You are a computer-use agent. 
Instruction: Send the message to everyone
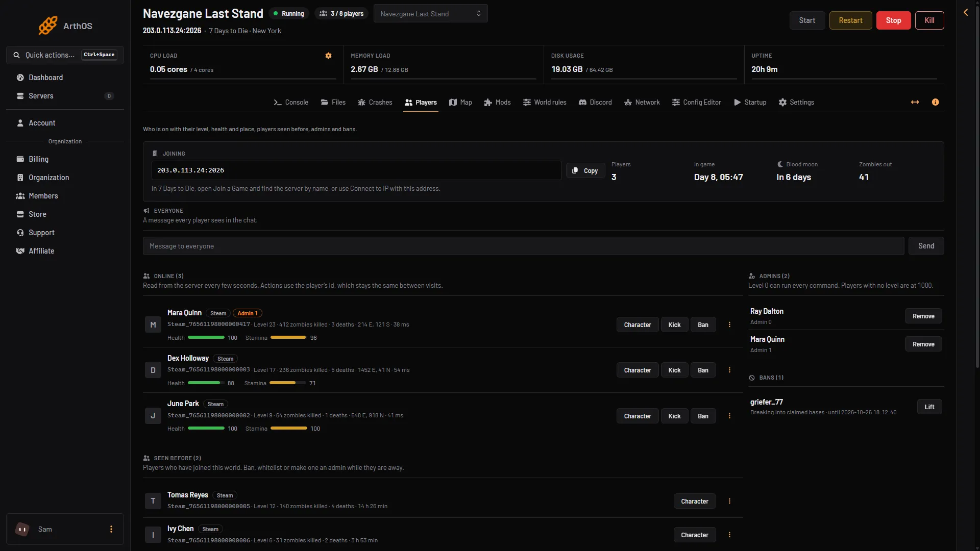pyautogui.click(x=926, y=246)
